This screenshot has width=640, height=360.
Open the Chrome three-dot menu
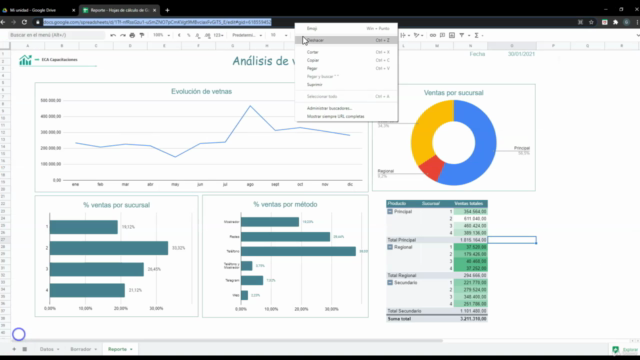[637, 22]
